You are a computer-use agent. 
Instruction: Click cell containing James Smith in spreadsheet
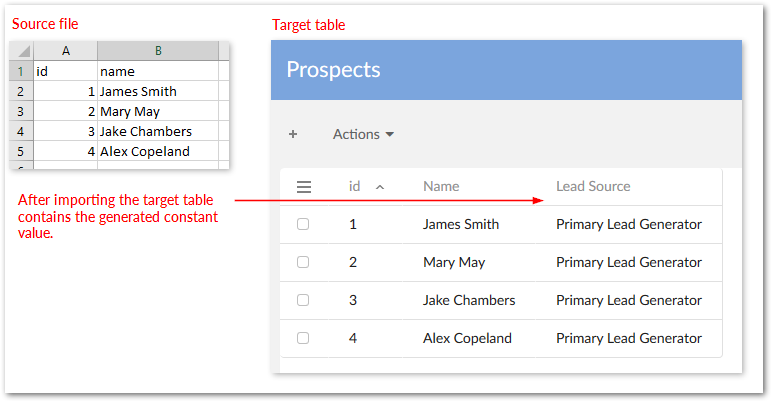138,92
